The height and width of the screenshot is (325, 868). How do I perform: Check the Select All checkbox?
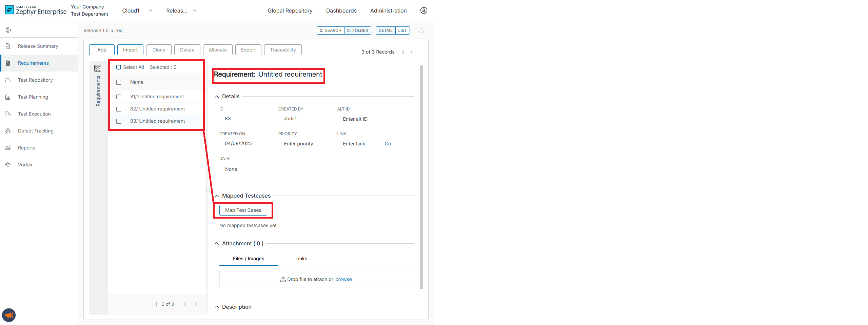119,67
